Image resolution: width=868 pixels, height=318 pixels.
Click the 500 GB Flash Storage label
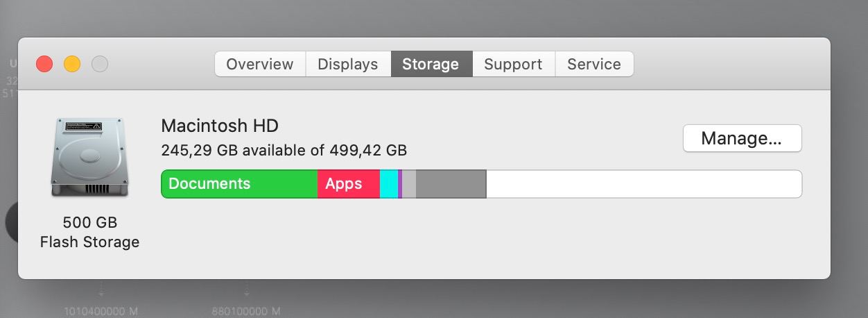pos(90,232)
